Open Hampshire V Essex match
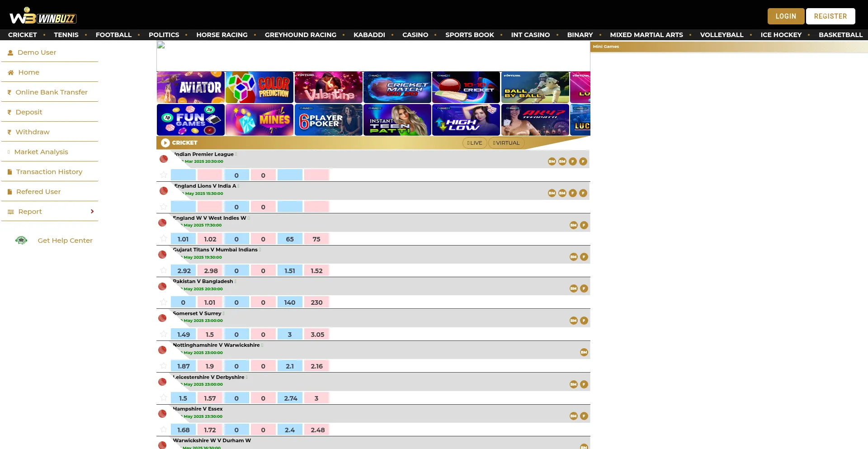Viewport: 868px width, 449px height. click(198, 409)
